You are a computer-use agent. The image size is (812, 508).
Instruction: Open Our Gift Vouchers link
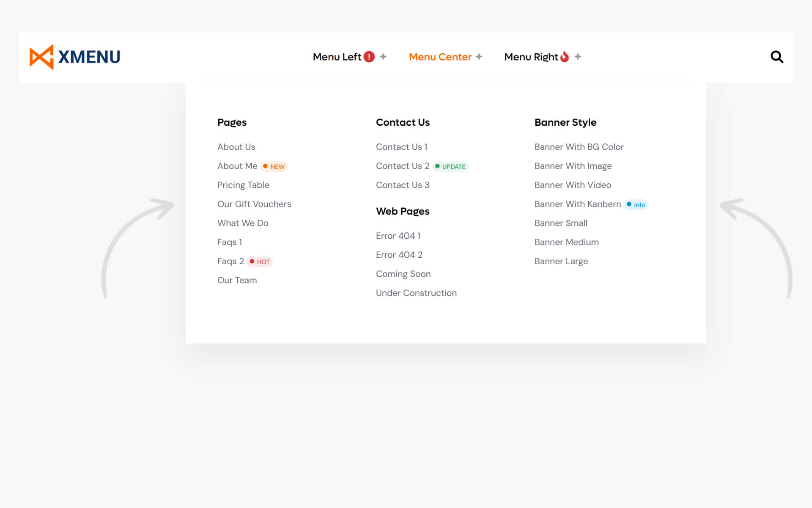(254, 204)
